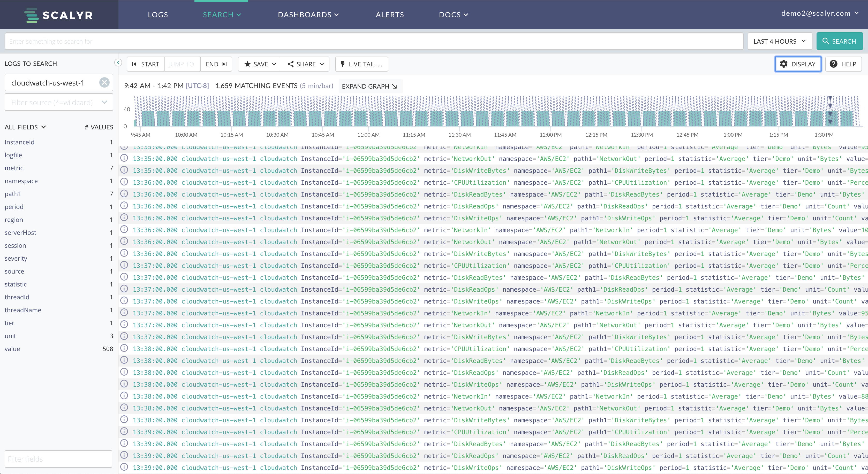Go to the ALERTS tab
This screenshot has height=474, width=868.
[x=389, y=15]
